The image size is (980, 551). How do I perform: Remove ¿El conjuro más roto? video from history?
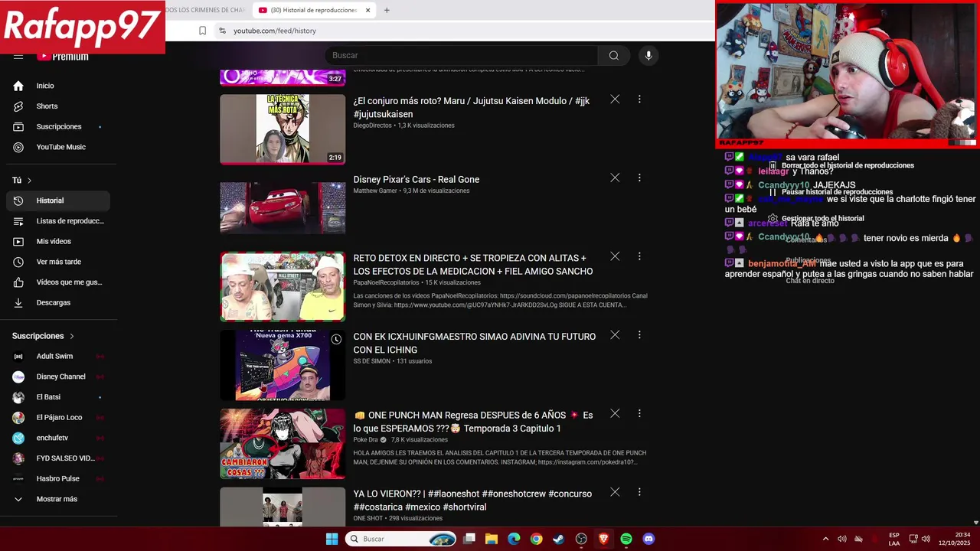point(615,99)
